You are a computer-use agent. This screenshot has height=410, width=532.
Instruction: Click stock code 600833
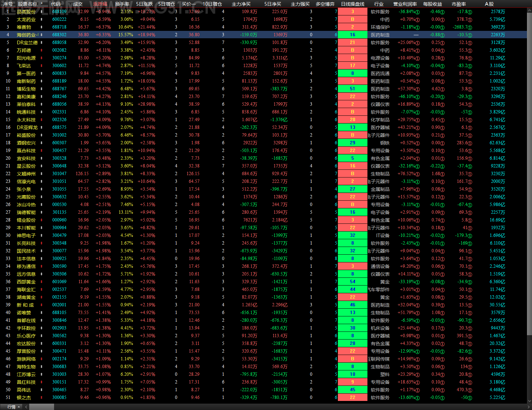(59, 73)
